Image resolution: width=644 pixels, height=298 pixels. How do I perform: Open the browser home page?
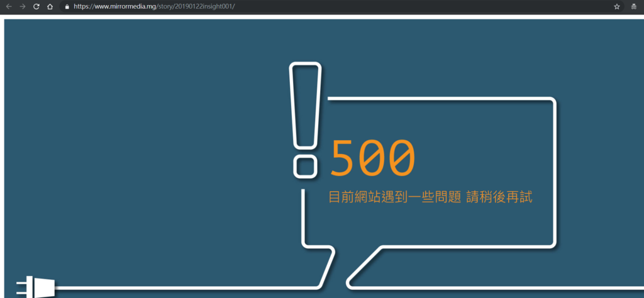(50, 6)
